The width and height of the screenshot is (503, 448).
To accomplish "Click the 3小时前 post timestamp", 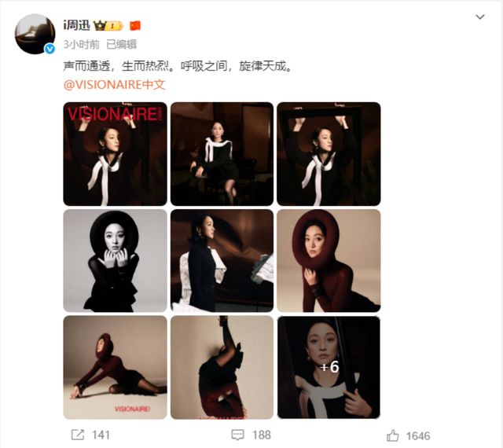I will [x=82, y=44].
